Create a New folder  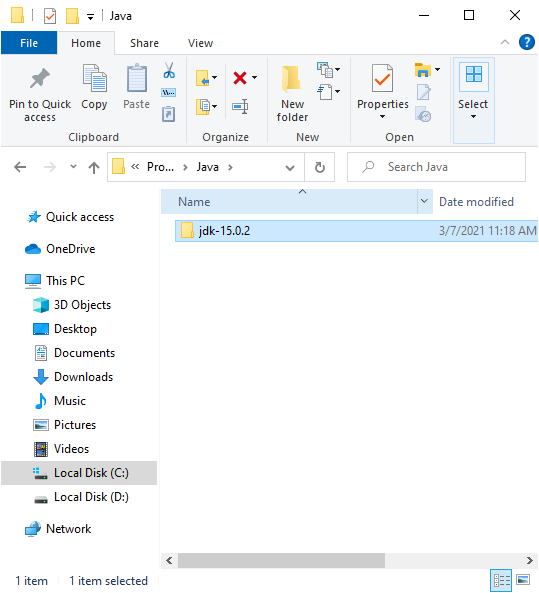pos(292,94)
